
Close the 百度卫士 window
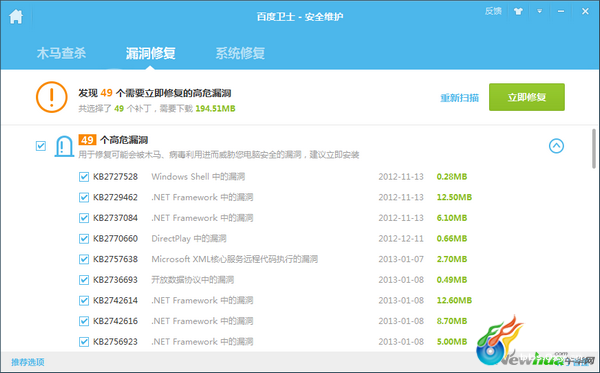(x=585, y=11)
